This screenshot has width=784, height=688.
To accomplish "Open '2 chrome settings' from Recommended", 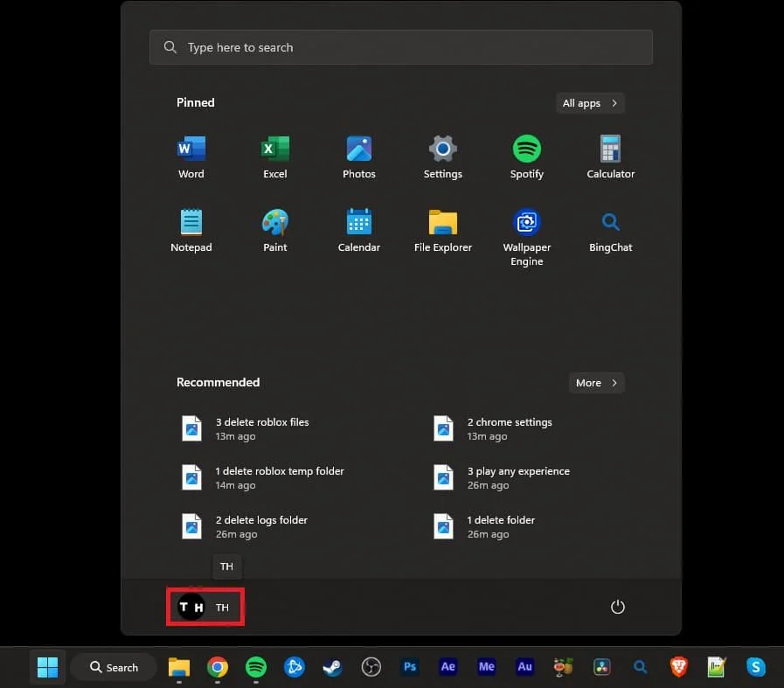I will [510, 428].
